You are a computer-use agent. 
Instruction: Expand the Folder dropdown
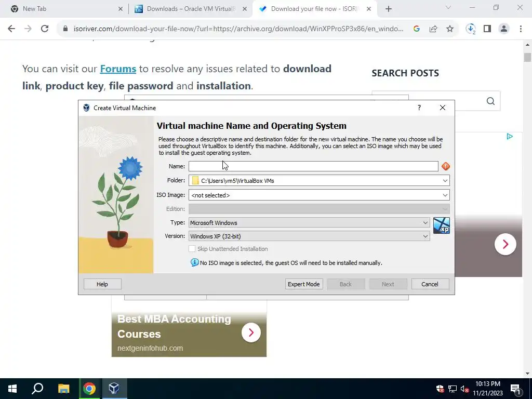pyautogui.click(x=445, y=180)
